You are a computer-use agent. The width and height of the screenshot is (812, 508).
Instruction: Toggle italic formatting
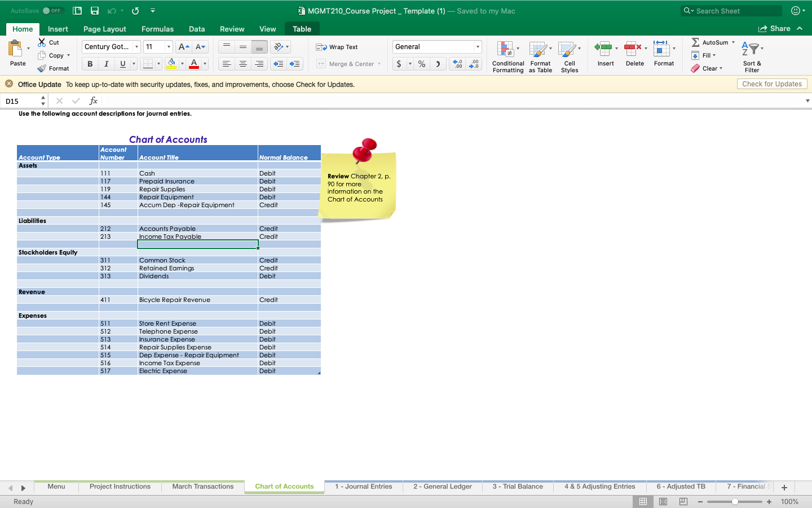coord(105,63)
